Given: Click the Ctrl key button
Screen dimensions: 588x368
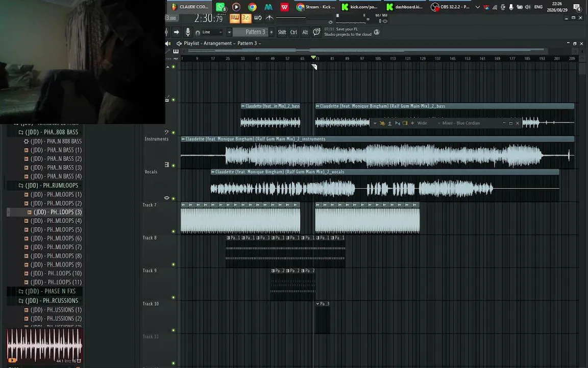Looking at the screenshot, I should [293, 32].
